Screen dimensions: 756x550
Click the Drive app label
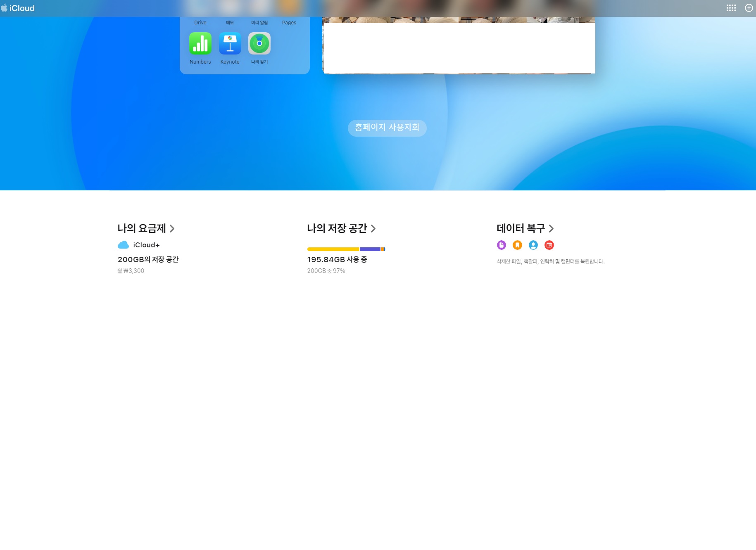pyautogui.click(x=200, y=23)
